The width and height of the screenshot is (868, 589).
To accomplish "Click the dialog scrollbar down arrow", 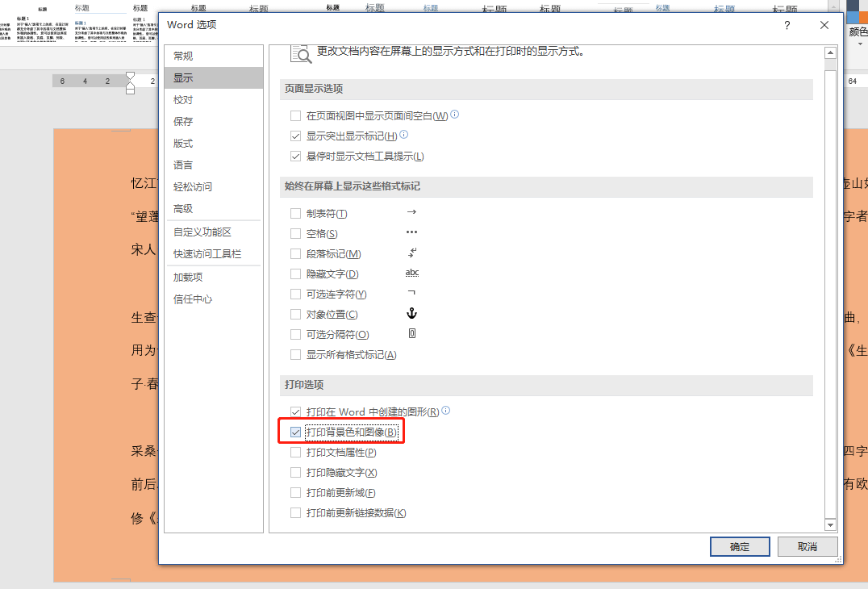I will click(830, 524).
